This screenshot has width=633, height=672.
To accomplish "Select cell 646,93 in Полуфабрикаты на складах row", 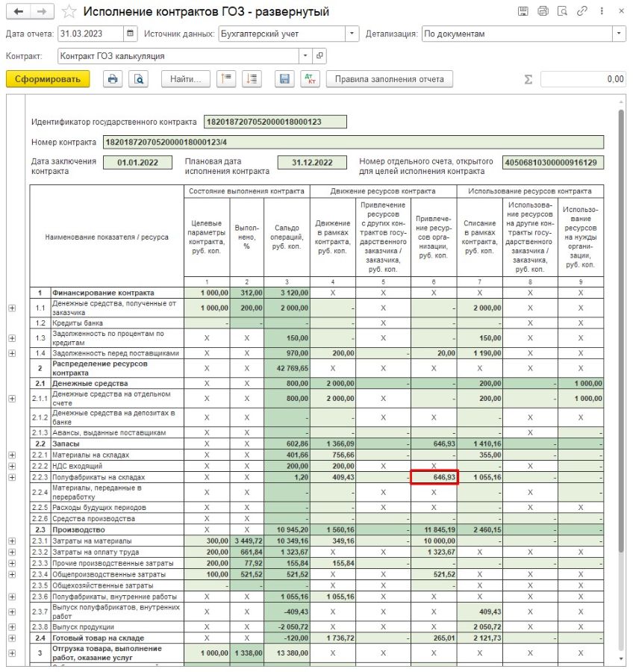I will pyautogui.click(x=434, y=477).
